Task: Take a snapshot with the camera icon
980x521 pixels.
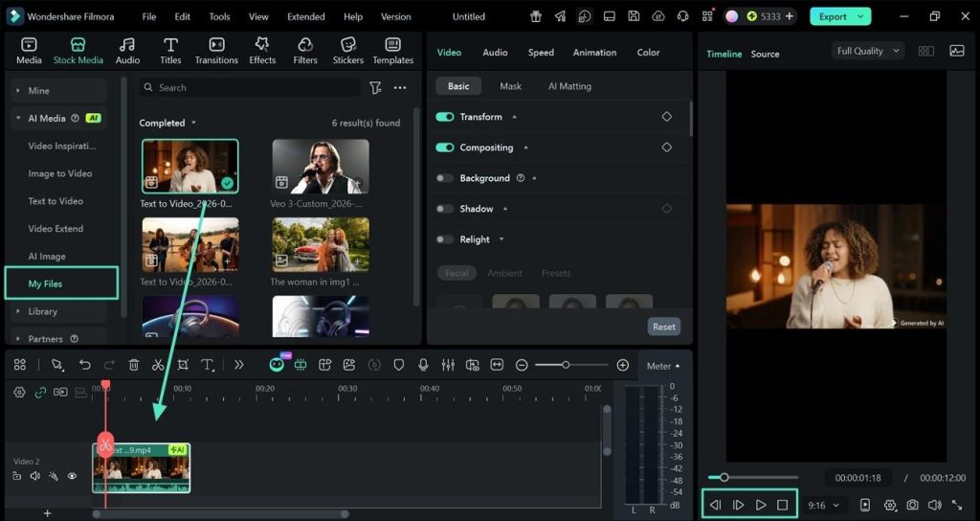Action: 912,505
